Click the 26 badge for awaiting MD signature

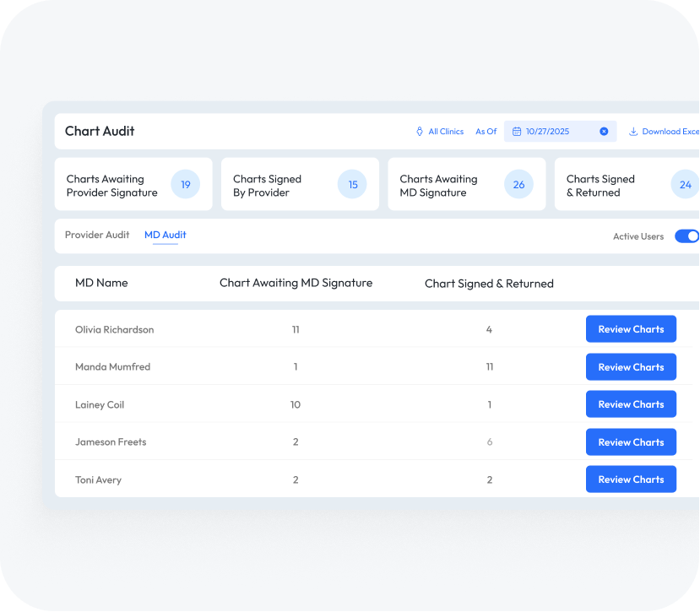click(x=518, y=185)
